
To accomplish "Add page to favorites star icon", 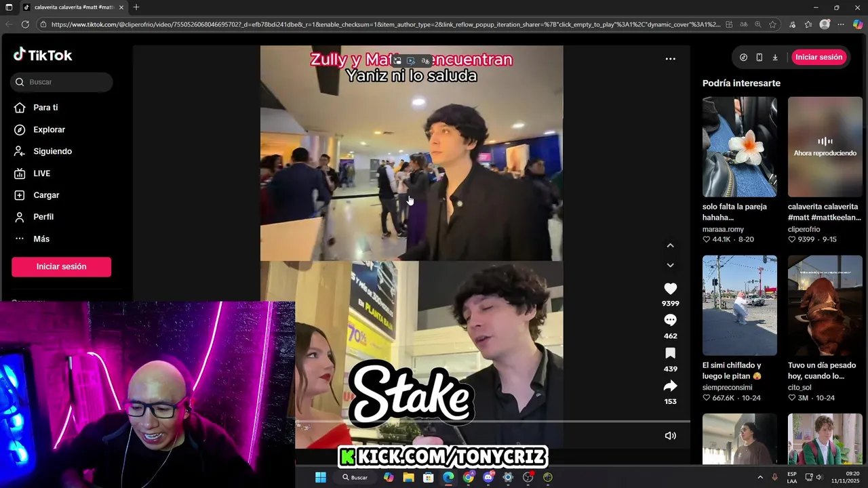I will coord(772,24).
